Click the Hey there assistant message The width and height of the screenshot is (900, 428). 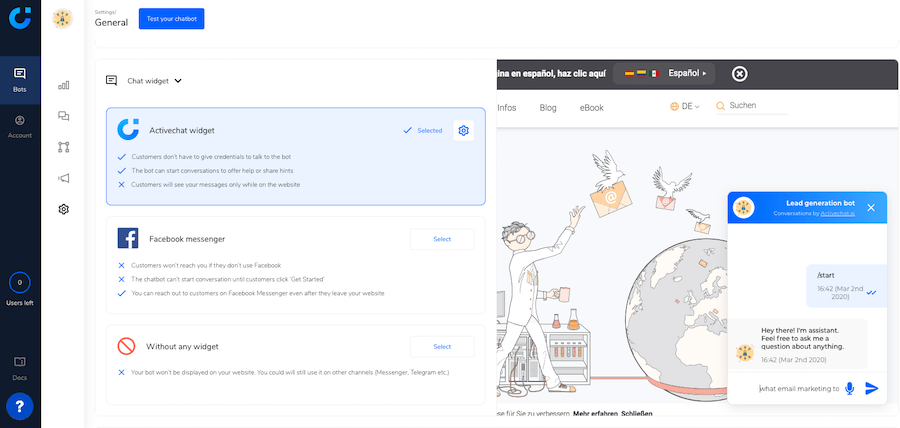tap(802, 338)
